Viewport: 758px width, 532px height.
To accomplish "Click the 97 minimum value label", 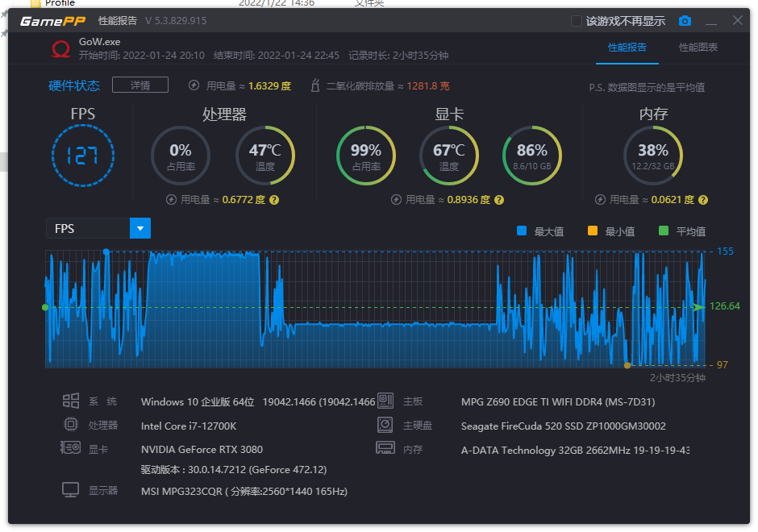I will tap(723, 365).
